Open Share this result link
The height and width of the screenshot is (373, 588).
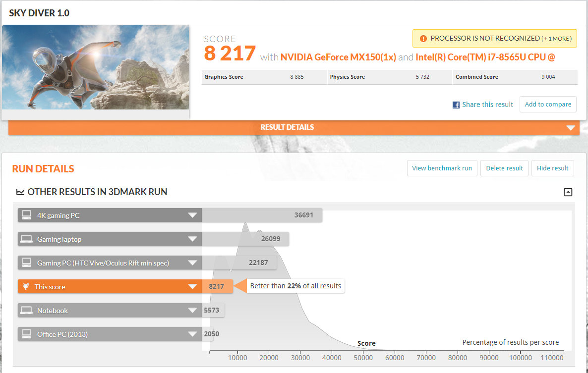click(487, 105)
